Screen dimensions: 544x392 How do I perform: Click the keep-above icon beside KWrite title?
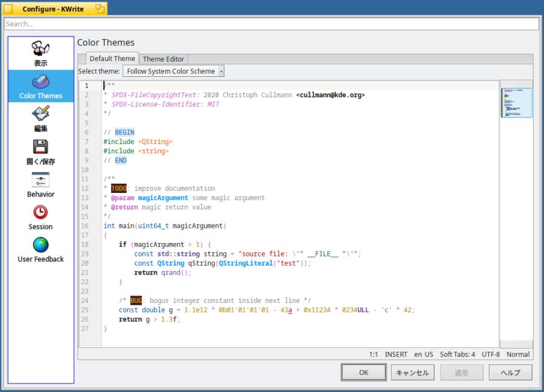pyautogui.click(x=100, y=9)
